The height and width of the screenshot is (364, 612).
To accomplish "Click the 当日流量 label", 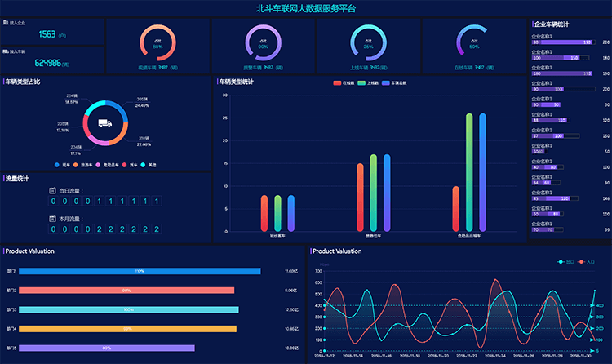I will pos(69,191).
